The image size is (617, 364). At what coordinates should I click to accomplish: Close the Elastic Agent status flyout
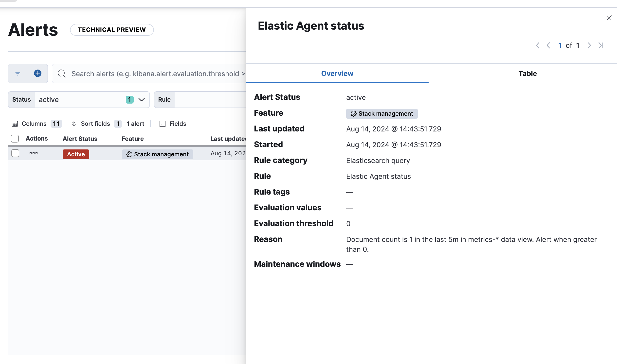click(x=609, y=18)
